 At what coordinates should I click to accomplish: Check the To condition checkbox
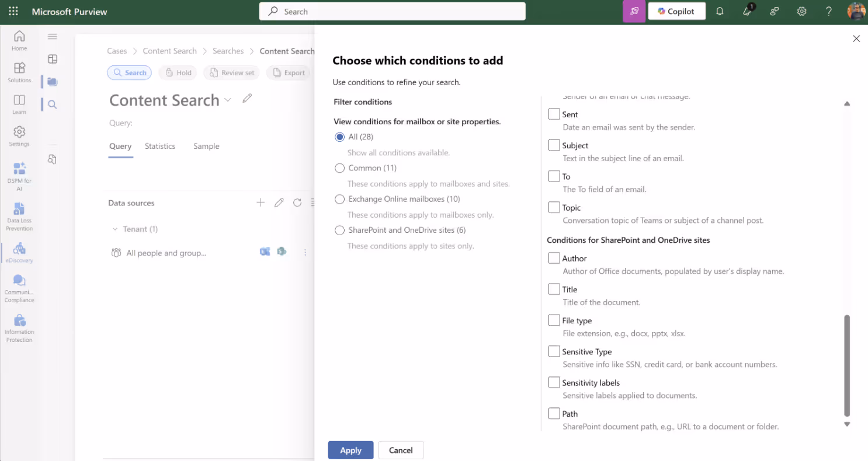click(x=554, y=176)
